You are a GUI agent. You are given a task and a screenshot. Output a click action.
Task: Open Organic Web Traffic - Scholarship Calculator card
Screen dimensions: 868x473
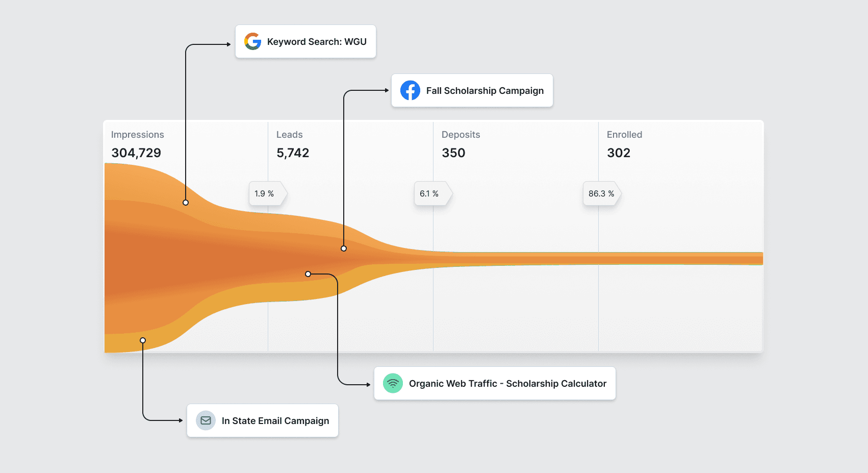click(x=495, y=383)
